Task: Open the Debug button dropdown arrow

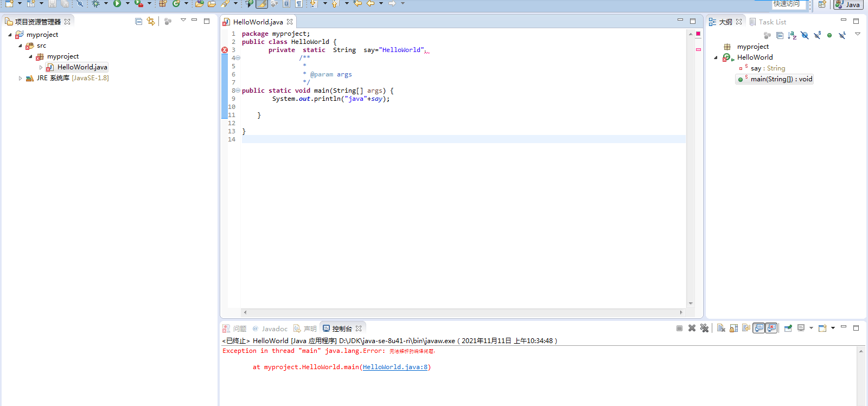Action: pos(106,4)
